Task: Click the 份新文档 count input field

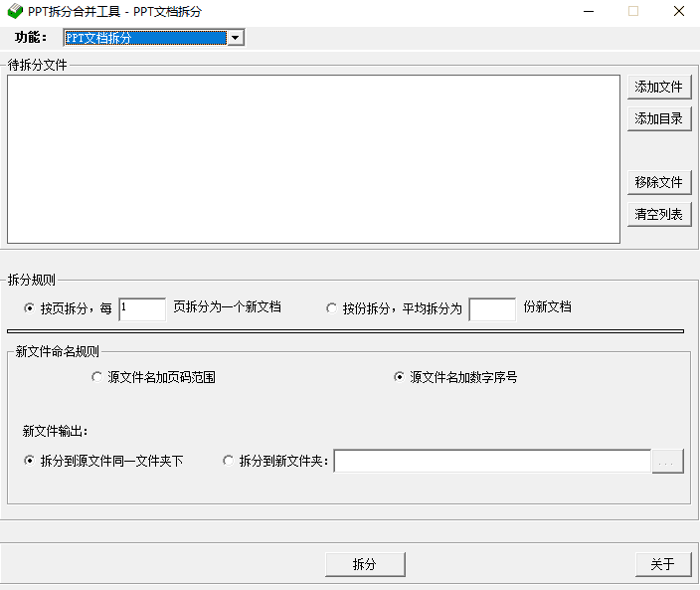Action: tap(492, 308)
